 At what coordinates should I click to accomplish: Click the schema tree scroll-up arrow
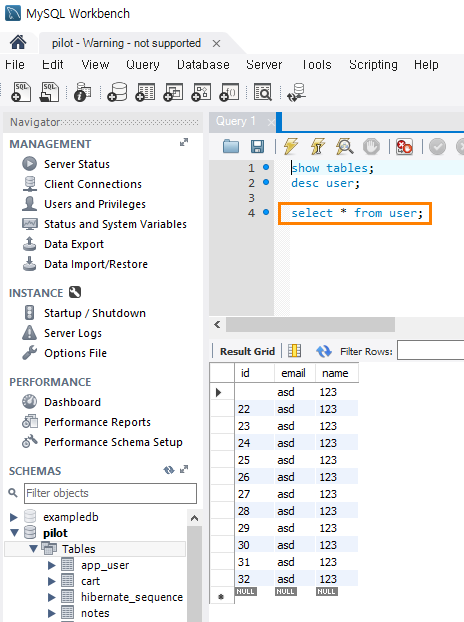(x=194, y=518)
